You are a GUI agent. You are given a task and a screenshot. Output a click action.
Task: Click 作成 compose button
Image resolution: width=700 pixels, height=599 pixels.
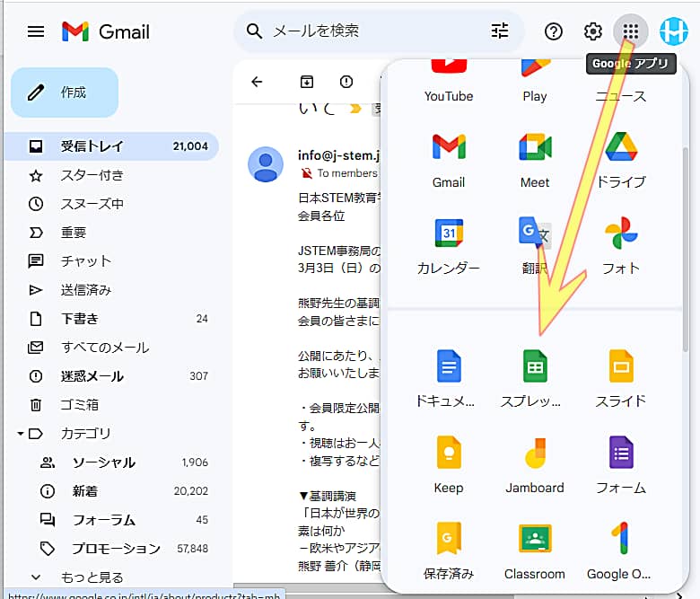65,92
